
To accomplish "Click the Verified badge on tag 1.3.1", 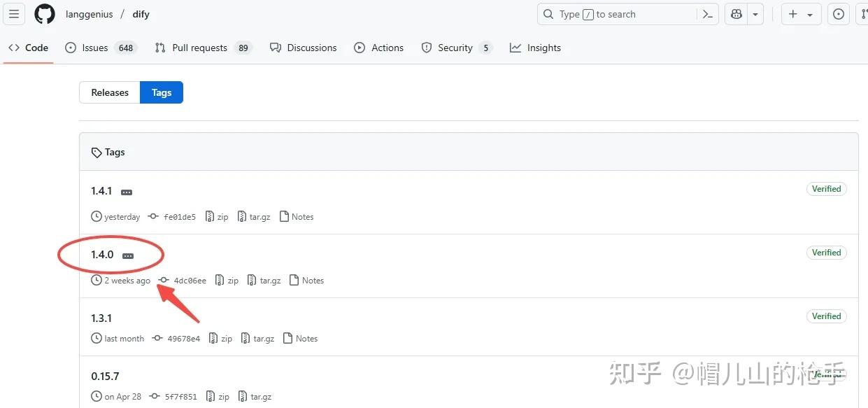I will click(x=826, y=316).
